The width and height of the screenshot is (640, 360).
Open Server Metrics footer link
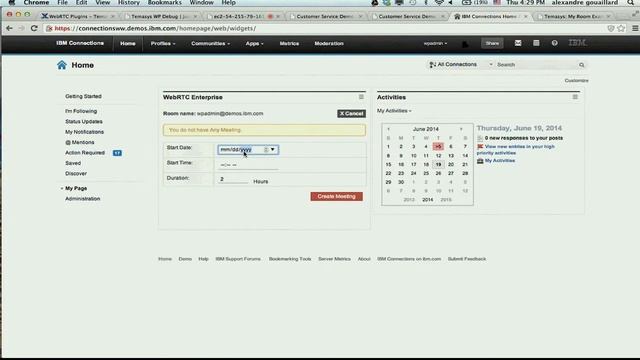(334, 259)
